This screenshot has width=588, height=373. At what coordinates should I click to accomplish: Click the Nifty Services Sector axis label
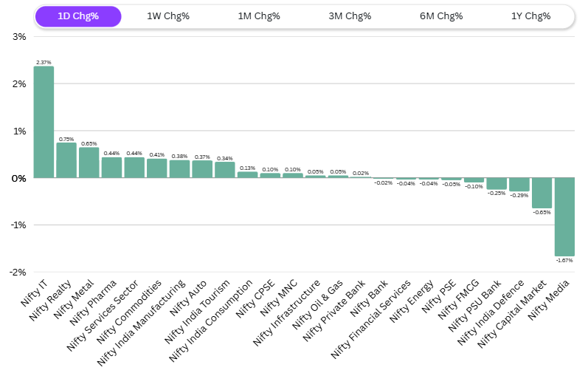(103, 315)
